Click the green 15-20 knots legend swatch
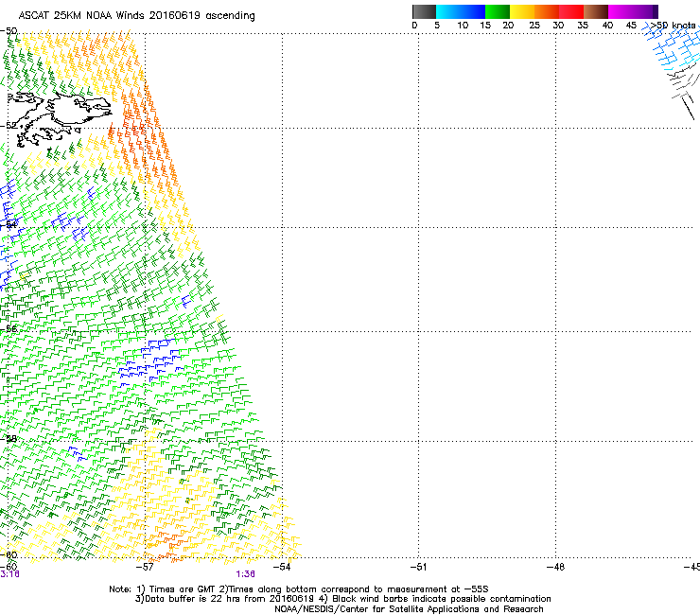700x615 pixels. 498,11
